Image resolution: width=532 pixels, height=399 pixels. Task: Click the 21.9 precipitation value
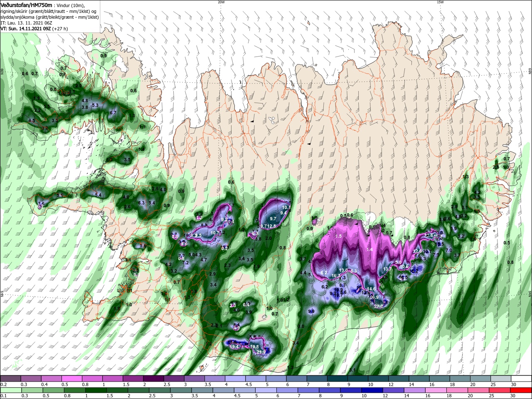tap(261, 352)
